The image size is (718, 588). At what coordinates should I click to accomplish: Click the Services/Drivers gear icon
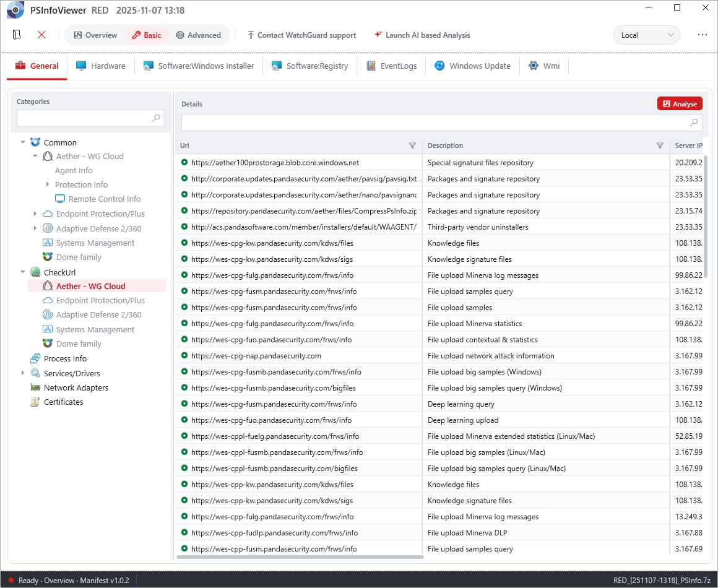tap(35, 373)
